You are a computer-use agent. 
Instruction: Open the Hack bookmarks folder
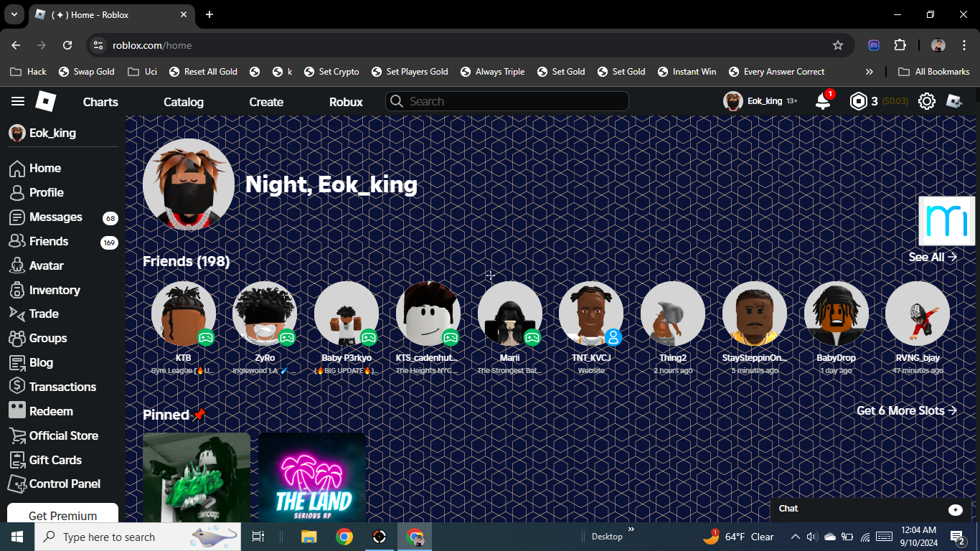click(x=29, y=72)
